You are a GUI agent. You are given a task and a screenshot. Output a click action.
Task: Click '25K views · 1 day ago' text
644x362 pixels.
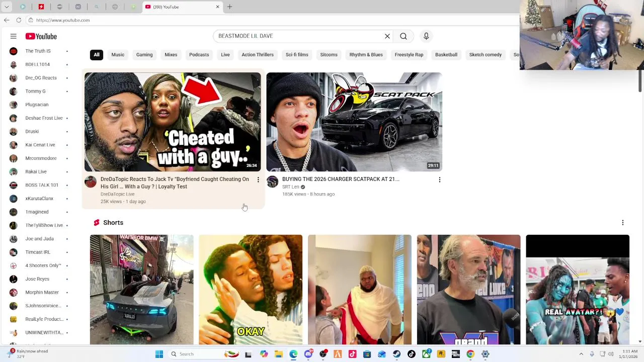123,202
